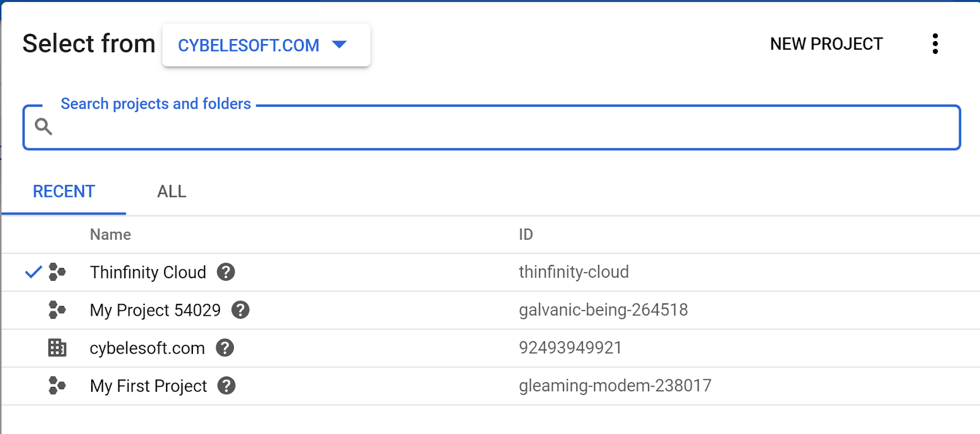The image size is (980, 434).
Task: Switch to the RECENT tab
Action: click(x=63, y=191)
